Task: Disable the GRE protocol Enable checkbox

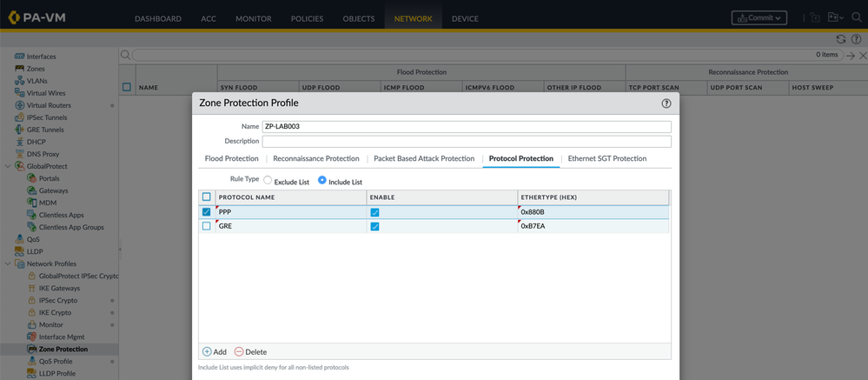Action: 374,226
